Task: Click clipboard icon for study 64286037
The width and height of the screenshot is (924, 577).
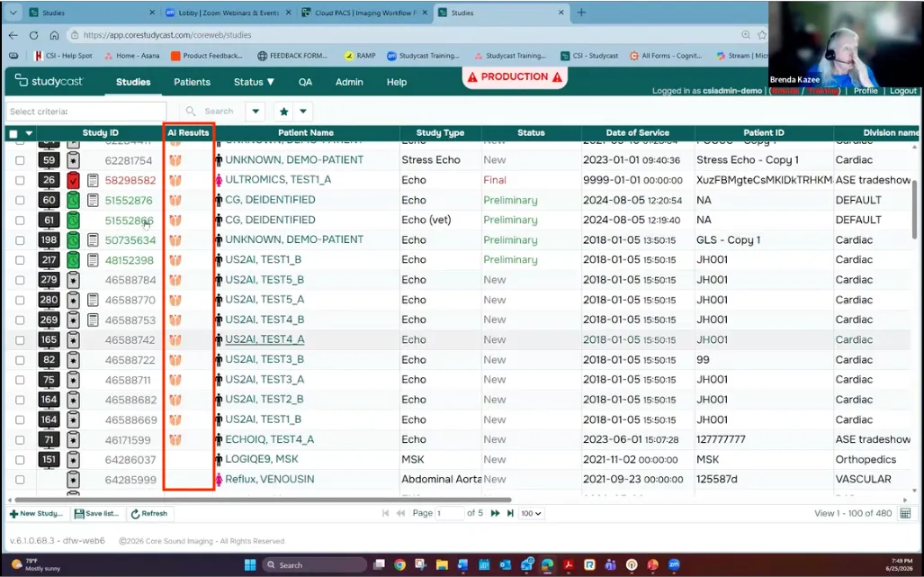Action: click(73, 460)
